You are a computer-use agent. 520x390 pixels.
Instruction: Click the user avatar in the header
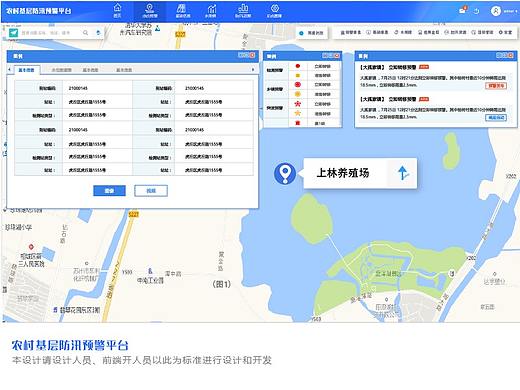click(496, 11)
